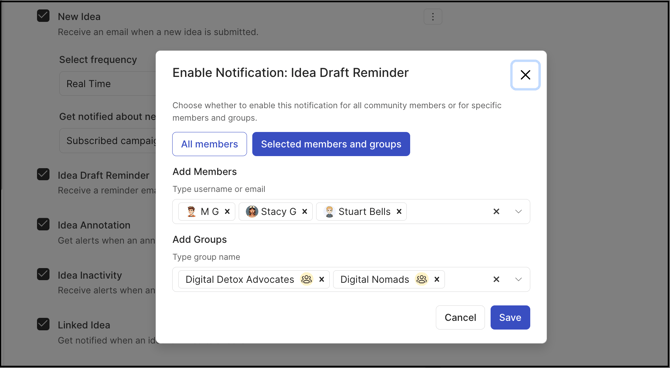Click Stuart Bells avatar icon
This screenshot has width=670, height=368.
click(x=329, y=212)
